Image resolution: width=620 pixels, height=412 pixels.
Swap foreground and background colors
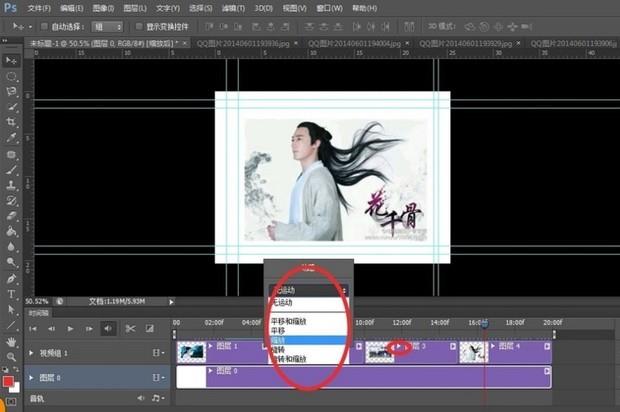click(x=16, y=369)
